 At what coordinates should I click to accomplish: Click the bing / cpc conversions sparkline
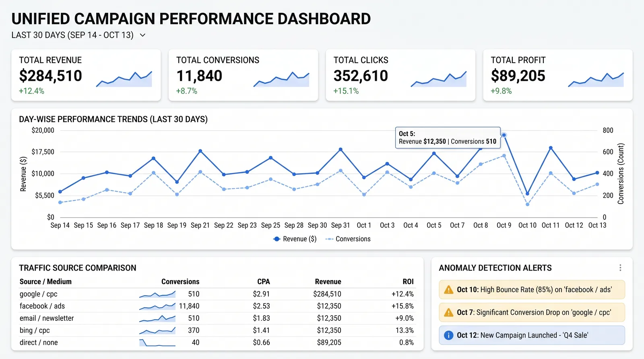157,330
